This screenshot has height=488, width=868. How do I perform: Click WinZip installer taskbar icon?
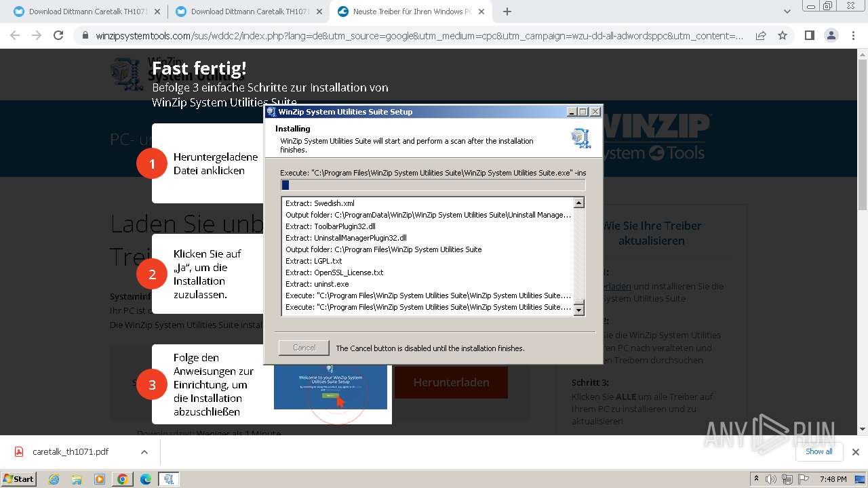click(168, 479)
